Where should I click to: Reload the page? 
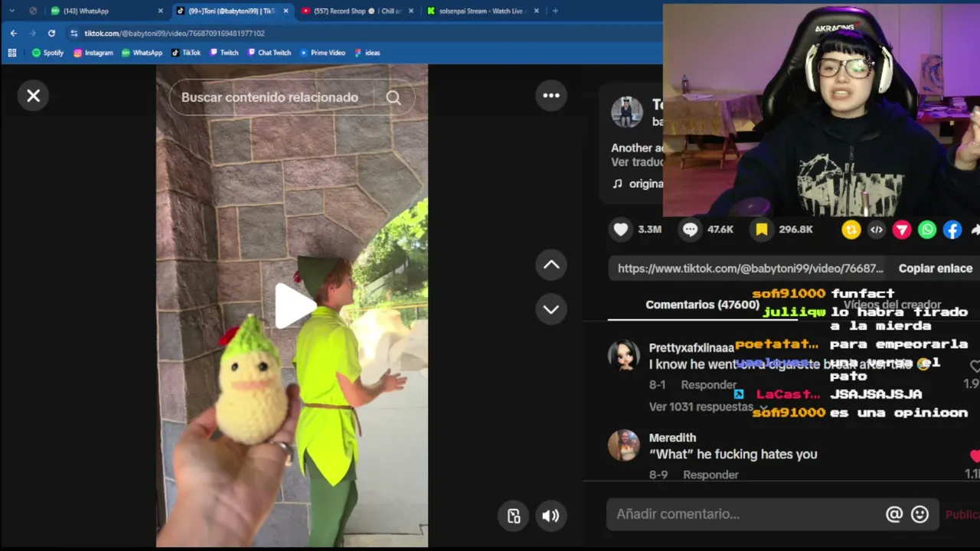[51, 33]
